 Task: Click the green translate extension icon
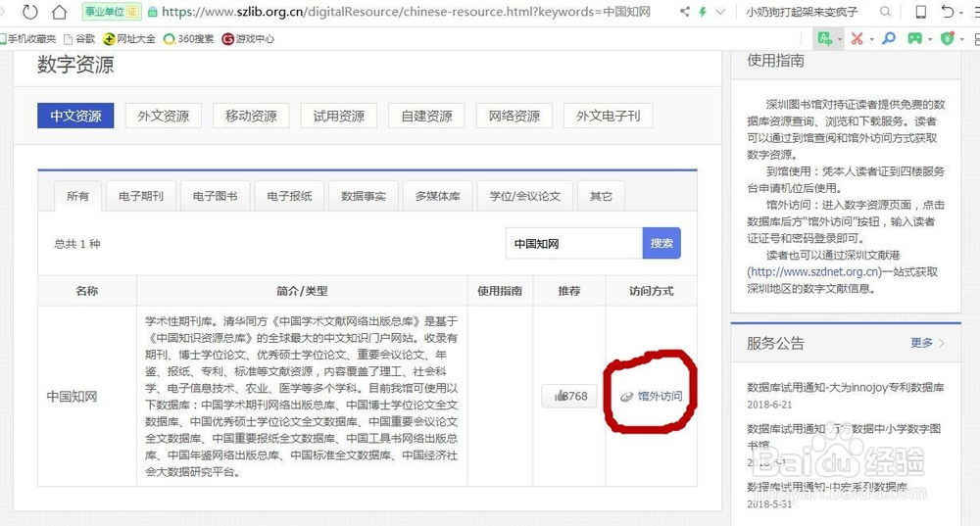(x=825, y=39)
